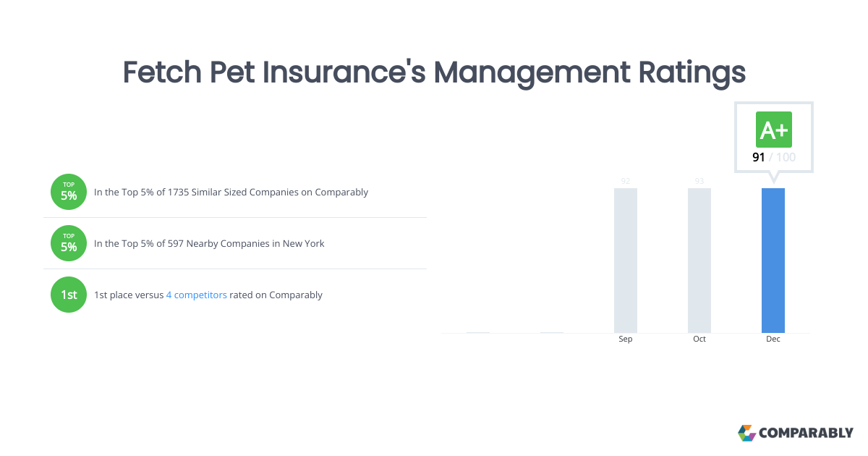Click the Comparably logo icon
The image size is (868, 456).
746,433
